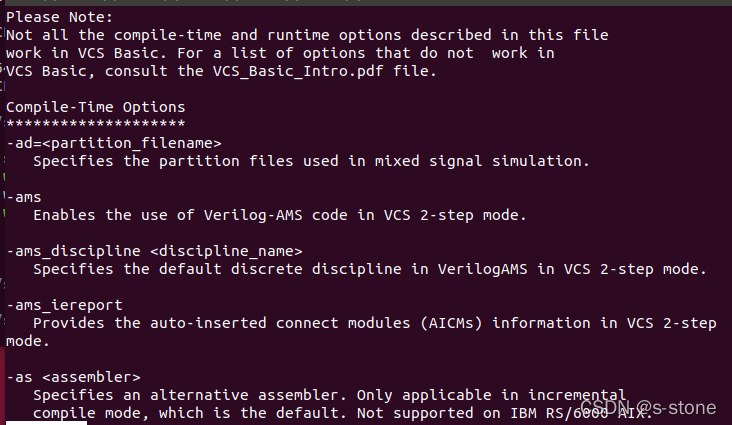This screenshot has width=732, height=425.
Task: Click the 'Compile-Time Options' section heading
Action: pyautogui.click(x=95, y=107)
